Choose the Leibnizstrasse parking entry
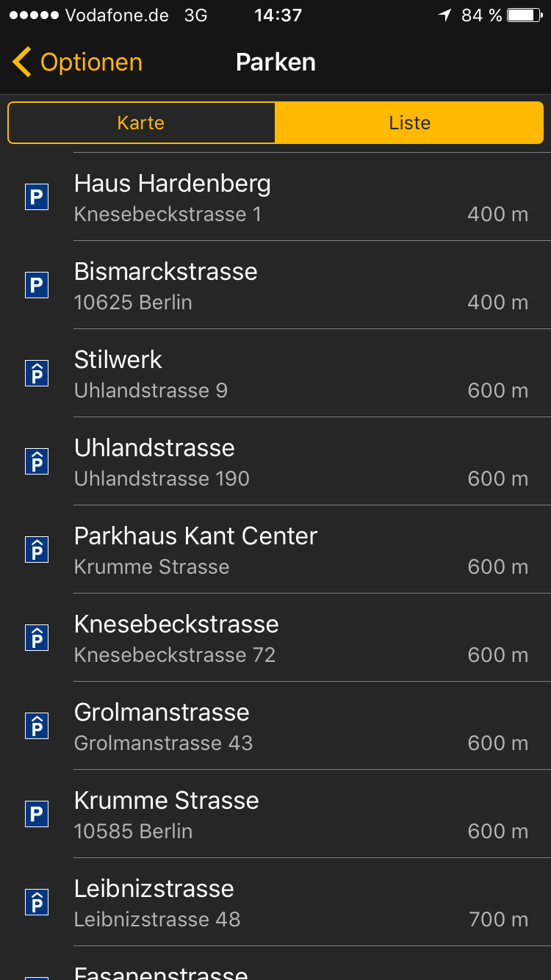 pos(294,902)
